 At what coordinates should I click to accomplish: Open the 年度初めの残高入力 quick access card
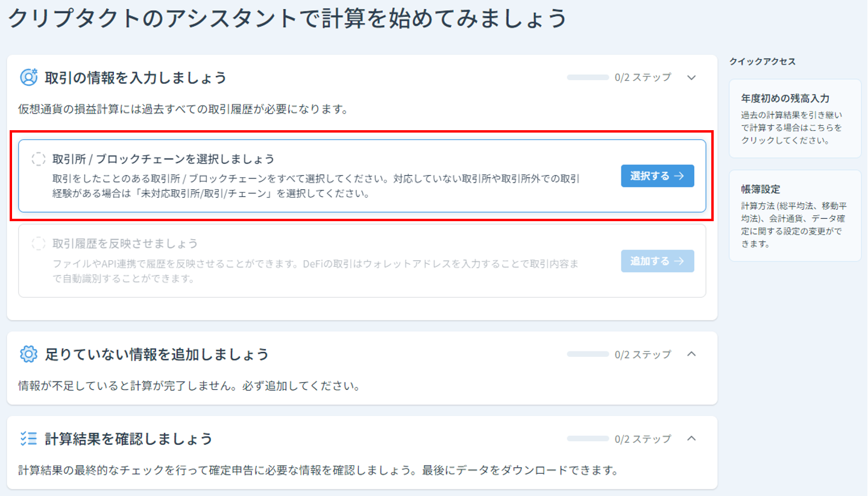795,119
